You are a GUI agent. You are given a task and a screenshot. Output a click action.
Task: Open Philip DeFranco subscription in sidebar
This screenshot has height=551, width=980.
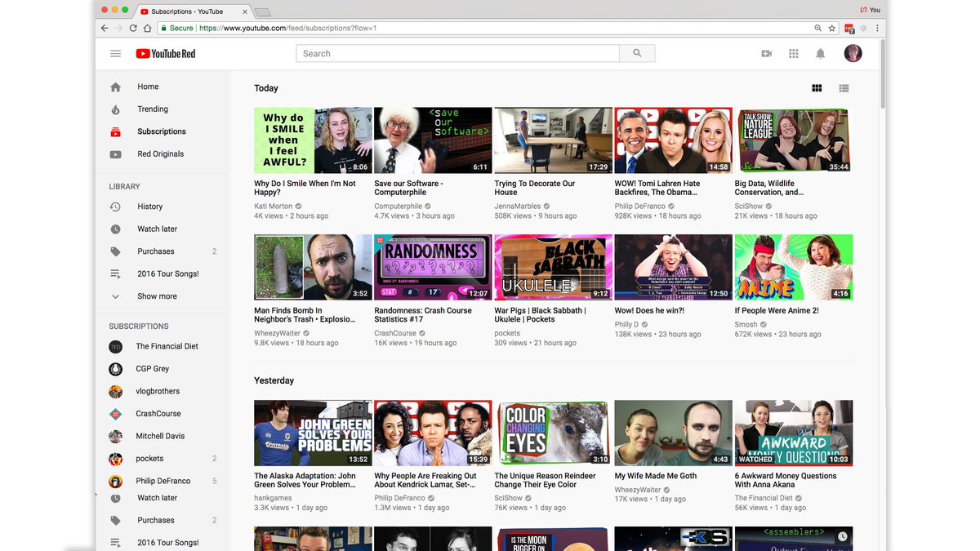(x=163, y=481)
